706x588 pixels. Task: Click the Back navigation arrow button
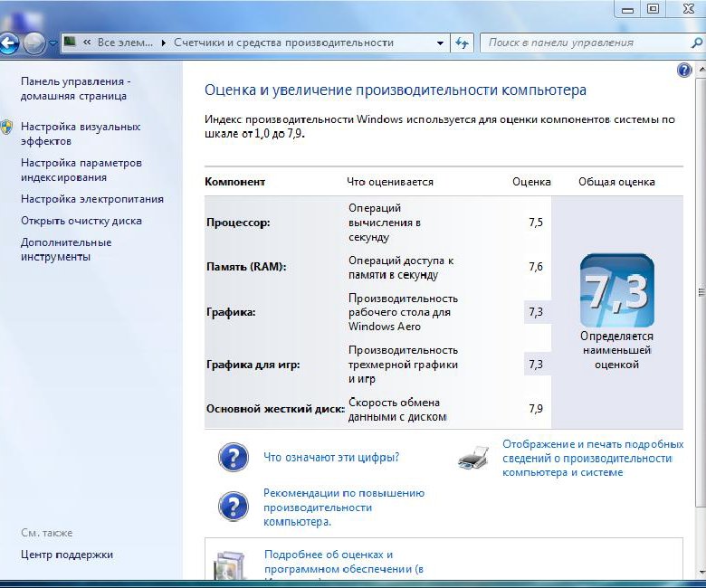pos(8,43)
